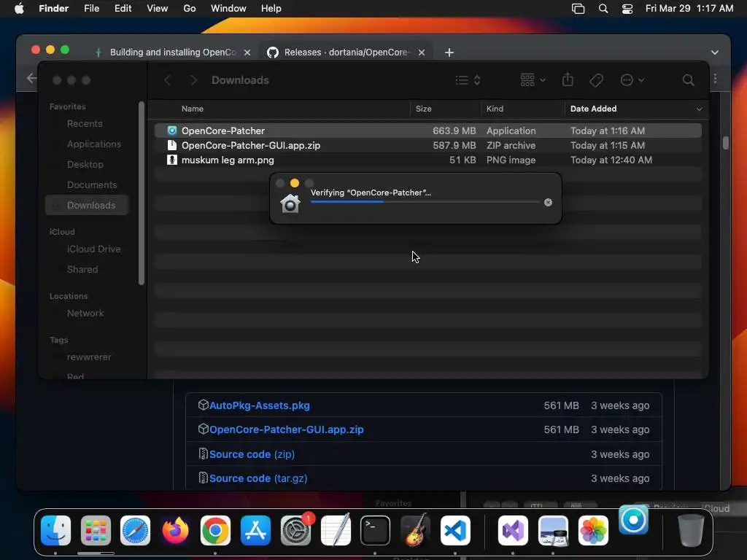Open the browser three-dot menu
The width and height of the screenshot is (747, 560).
pos(715,79)
